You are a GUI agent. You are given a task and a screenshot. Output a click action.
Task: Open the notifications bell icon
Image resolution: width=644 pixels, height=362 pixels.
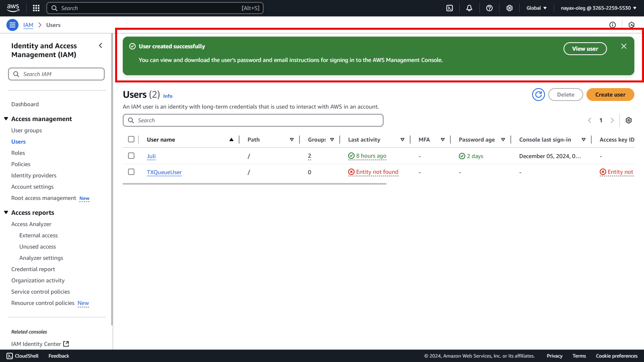[469, 8]
